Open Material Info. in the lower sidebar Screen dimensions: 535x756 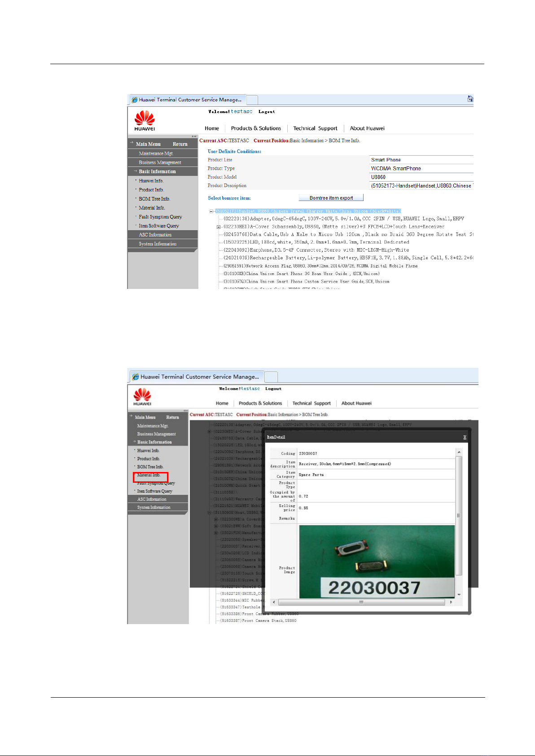[149, 475]
